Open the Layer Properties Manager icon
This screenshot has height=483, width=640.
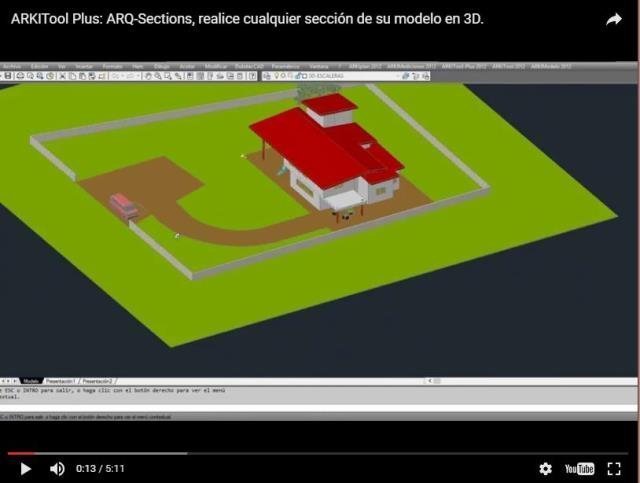pos(267,76)
